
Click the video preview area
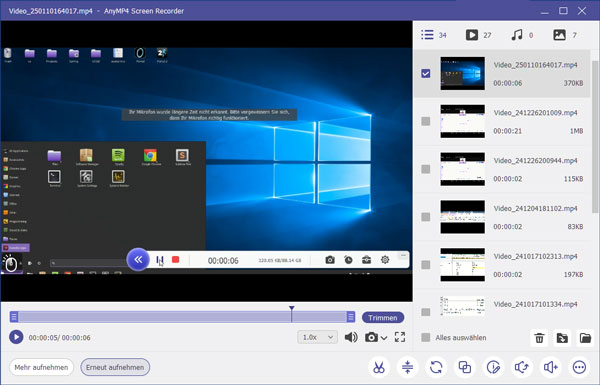click(207, 161)
